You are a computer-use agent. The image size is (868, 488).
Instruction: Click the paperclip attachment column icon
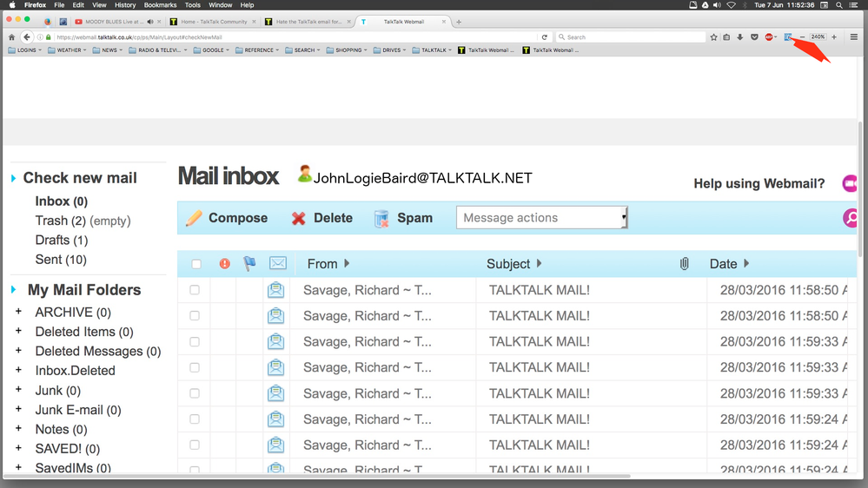684,264
